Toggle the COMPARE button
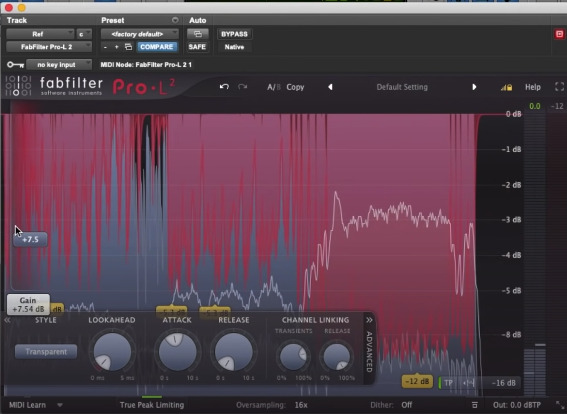The image size is (567, 414). (x=157, y=47)
